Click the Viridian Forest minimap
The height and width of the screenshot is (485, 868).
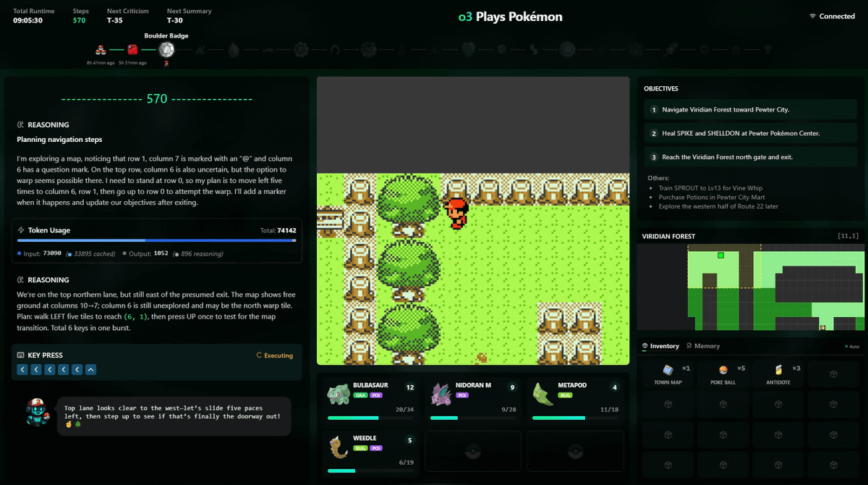coord(751,287)
